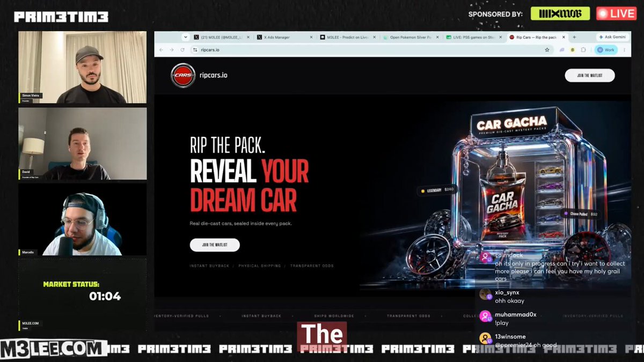This screenshot has height=362, width=644.
Task: Click the hero Join the Waitlist button
Action: click(x=215, y=245)
